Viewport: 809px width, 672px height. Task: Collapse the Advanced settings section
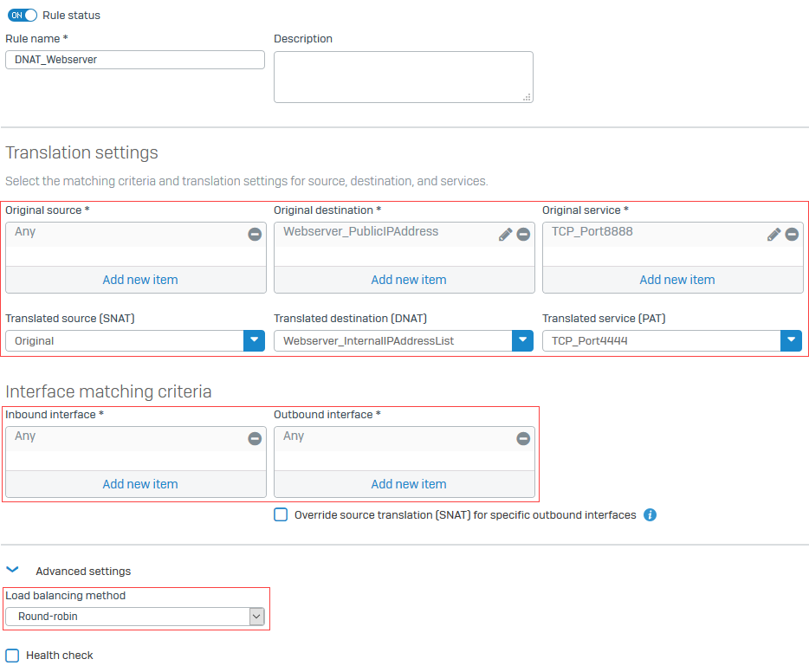pos(12,571)
